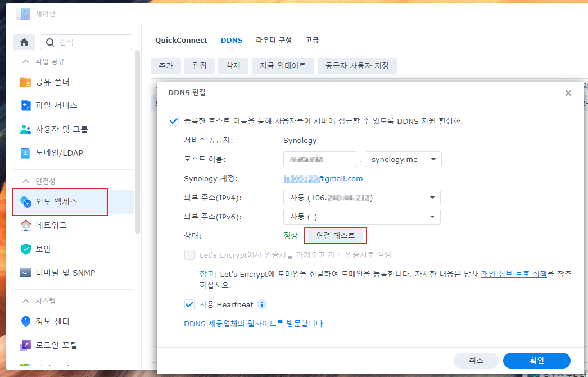Viewport: 588px width, 377px height.
Task: Click 삭제 button
Action: click(233, 66)
